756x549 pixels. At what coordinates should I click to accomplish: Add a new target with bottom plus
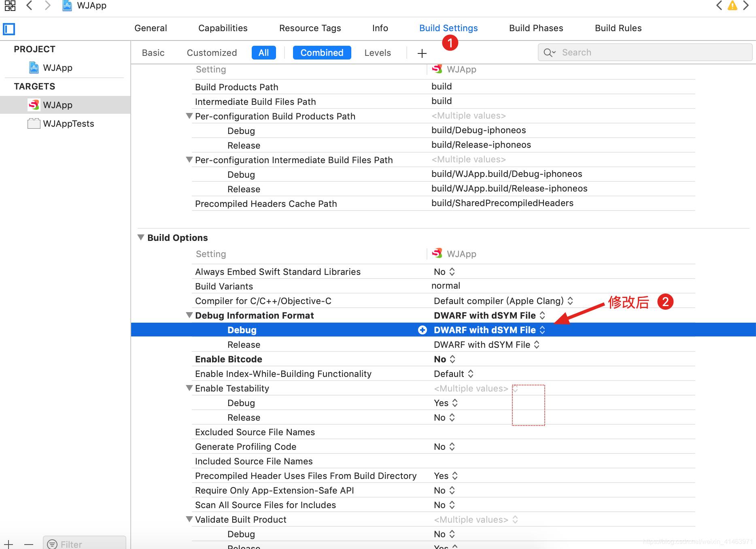pyautogui.click(x=8, y=544)
